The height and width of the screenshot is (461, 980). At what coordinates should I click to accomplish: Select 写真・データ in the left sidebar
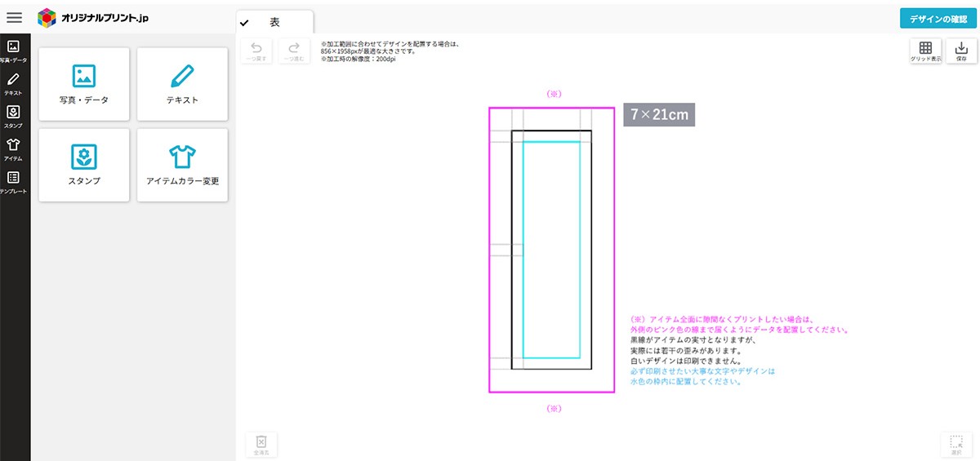click(x=14, y=51)
